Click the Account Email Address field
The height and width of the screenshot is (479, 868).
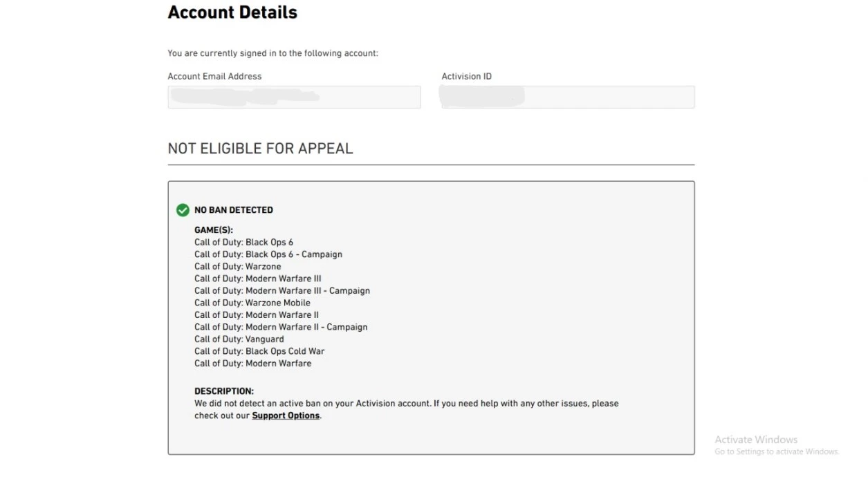[x=294, y=97]
